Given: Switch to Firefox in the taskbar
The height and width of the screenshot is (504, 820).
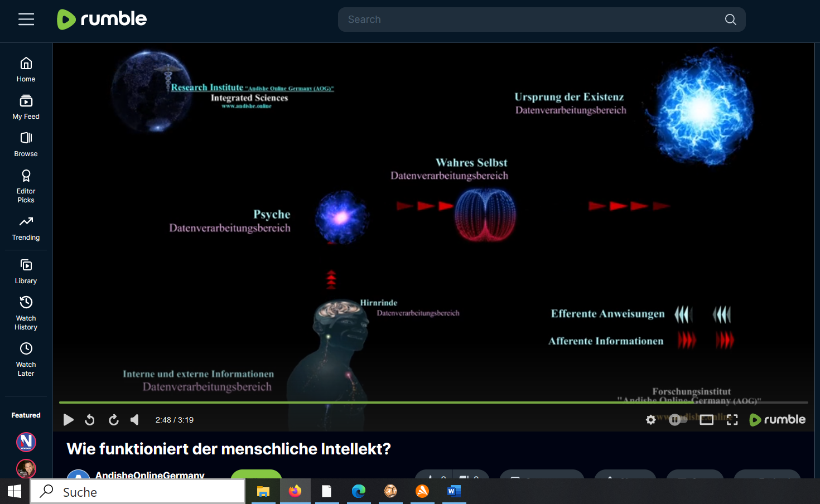Looking at the screenshot, I should (x=295, y=491).
